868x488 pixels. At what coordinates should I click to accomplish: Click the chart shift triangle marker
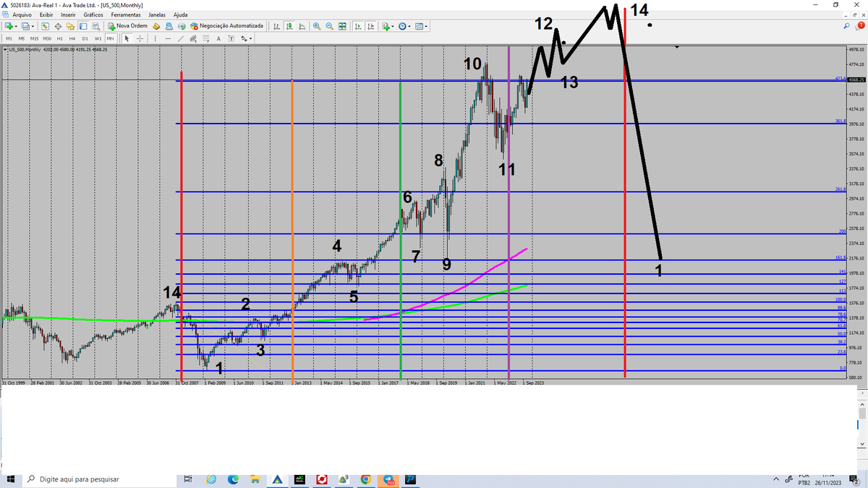677,47
